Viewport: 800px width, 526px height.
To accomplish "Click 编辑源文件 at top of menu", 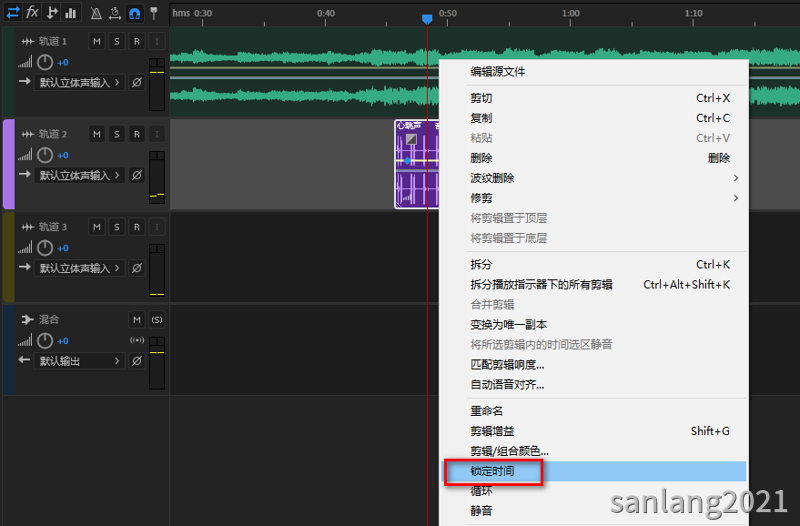I will [x=498, y=72].
